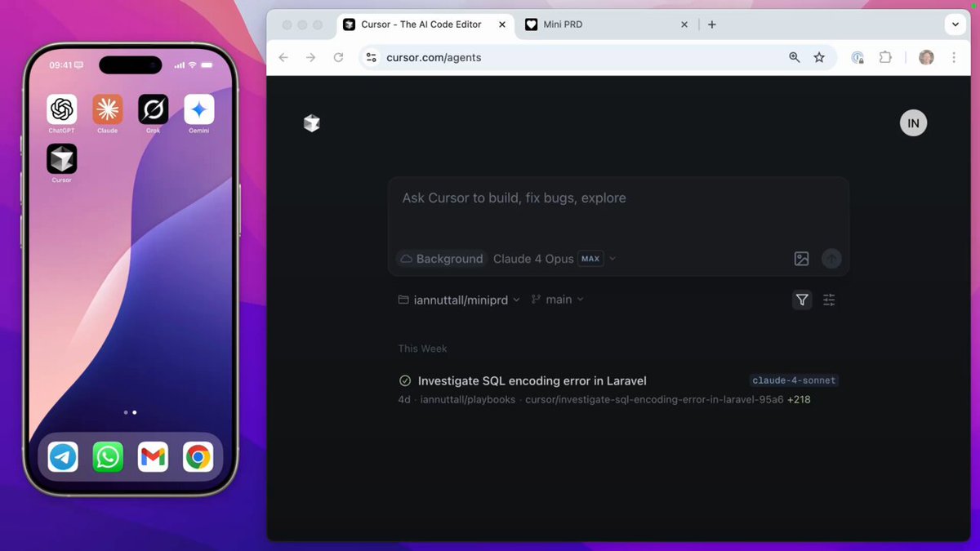Open Chrome three-dot menu

coord(954,57)
